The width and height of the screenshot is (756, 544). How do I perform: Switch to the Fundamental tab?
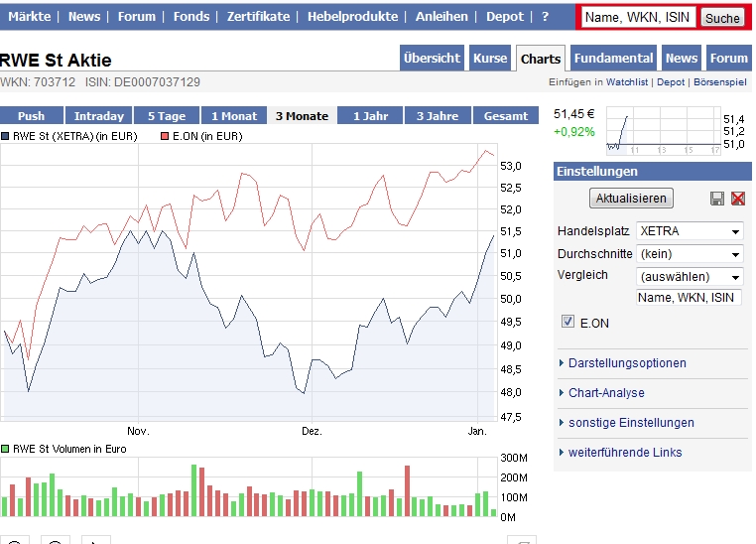coord(613,59)
